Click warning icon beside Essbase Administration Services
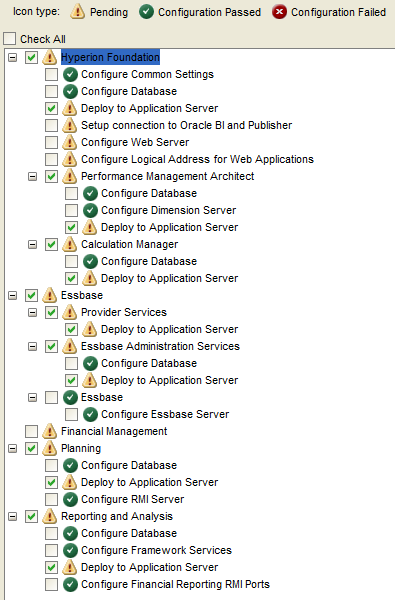Viewport: 395px width, 600px height. tap(70, 346)
